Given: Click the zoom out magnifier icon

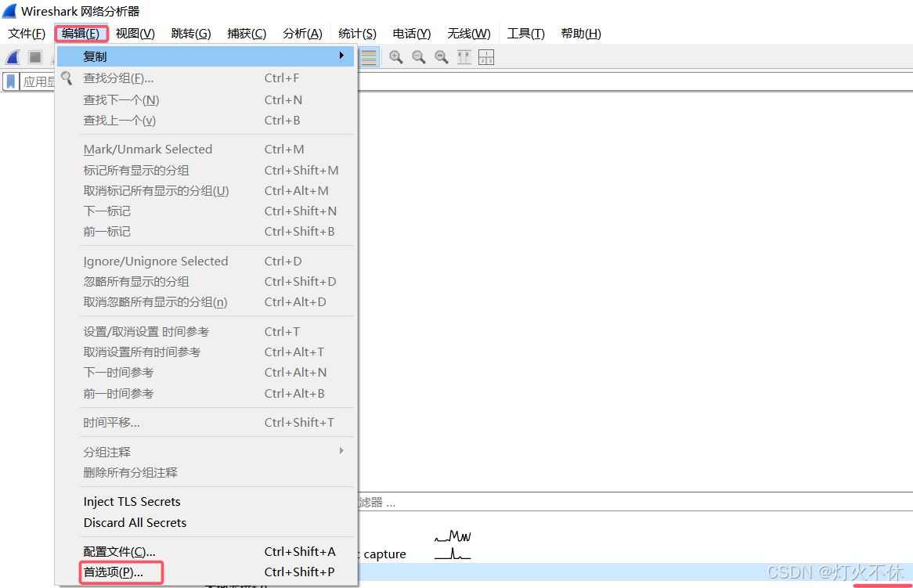Looking at the screenshot, I should click(419, 57).
